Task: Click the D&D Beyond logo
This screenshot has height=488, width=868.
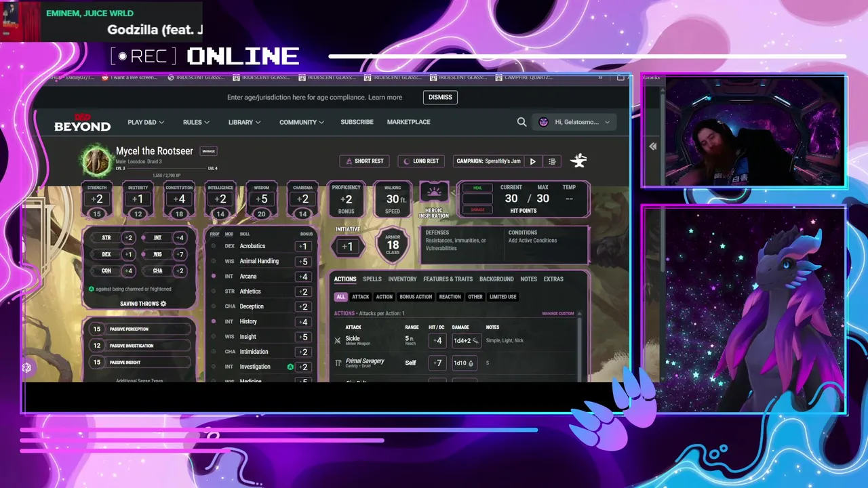Action: (82, 123)
